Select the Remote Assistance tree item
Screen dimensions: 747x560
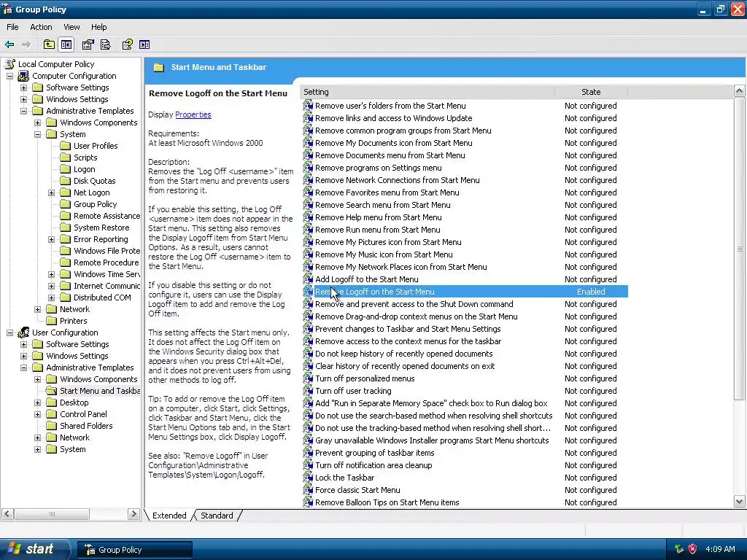point(107,216)
